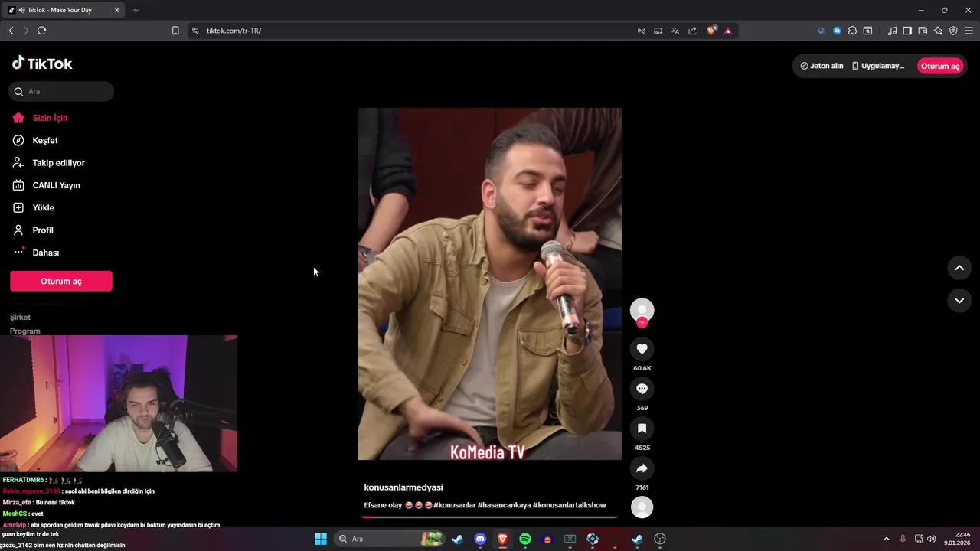Open the translate page icon
980x551 pixels.
click(x=675, y=31)
